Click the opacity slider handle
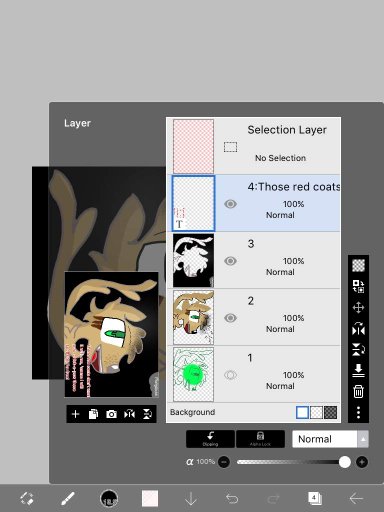Screen dimensions: 384x512 [x=345, y=462]
